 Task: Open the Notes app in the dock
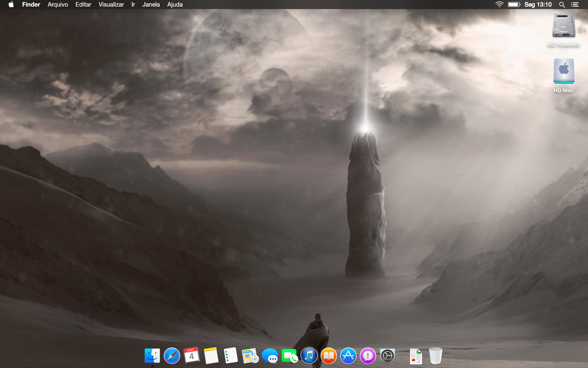tap(211, 356)
